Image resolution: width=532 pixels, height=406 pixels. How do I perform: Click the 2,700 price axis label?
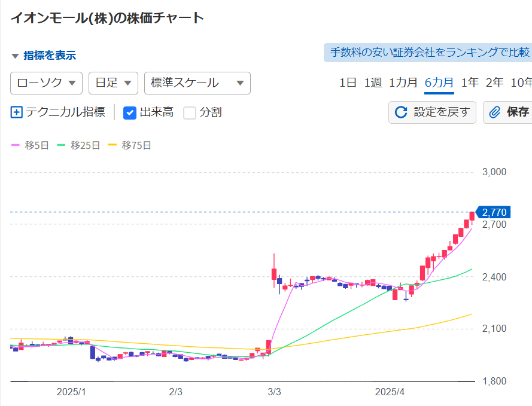tap(494, 225)
